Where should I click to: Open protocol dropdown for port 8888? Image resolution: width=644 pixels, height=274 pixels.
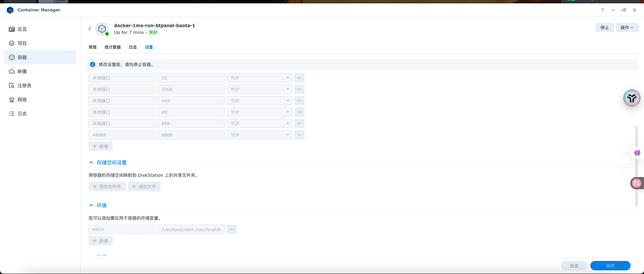pyautogui.click(x=259, y=135)
